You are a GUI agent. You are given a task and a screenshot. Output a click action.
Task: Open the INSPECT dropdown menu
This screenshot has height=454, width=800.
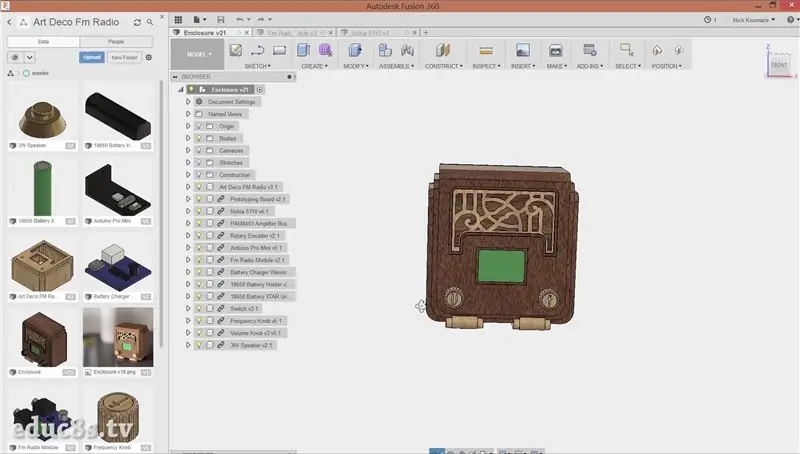click(x=486, y=66)
